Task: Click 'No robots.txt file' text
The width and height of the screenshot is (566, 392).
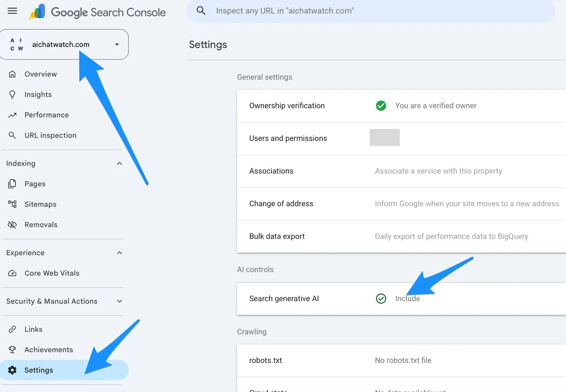Action: tap(403, 361)
